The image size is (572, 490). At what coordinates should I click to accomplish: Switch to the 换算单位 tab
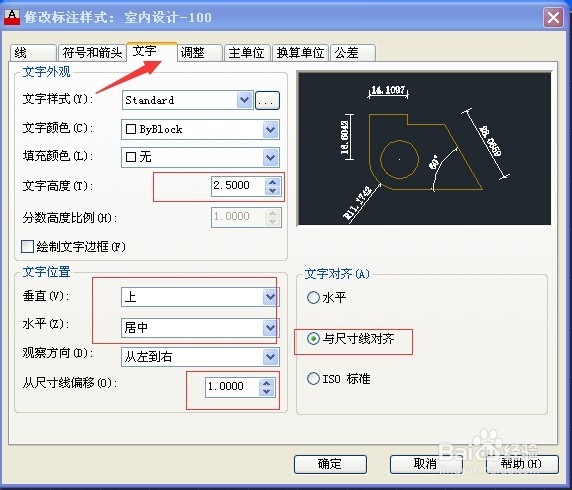point(301,53)
